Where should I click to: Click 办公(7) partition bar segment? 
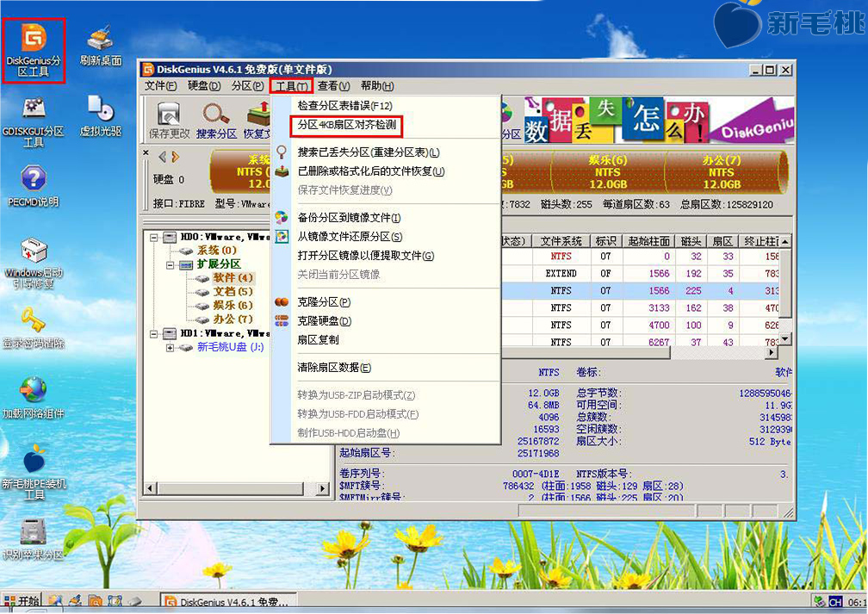coord(722,171)
